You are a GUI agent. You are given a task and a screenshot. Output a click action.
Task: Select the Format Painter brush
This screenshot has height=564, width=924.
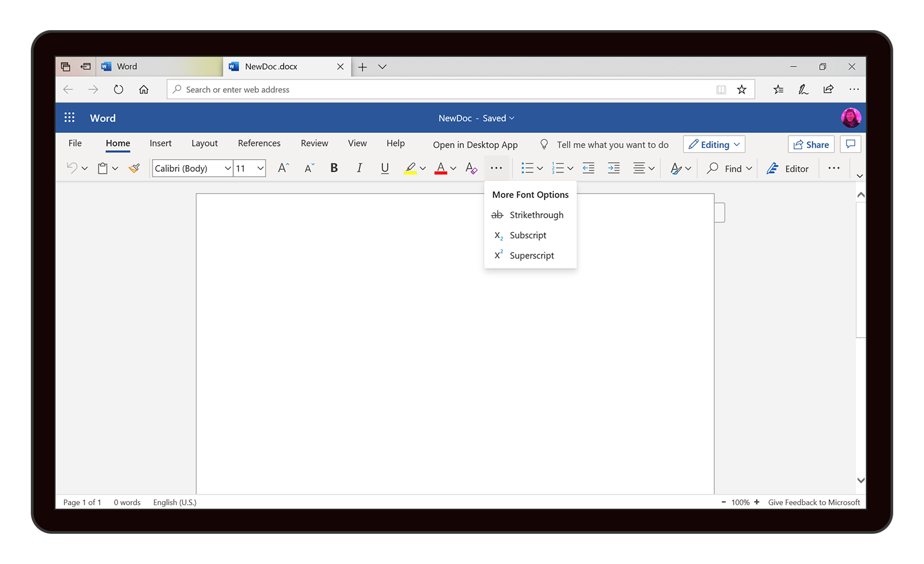click(134, 168)
